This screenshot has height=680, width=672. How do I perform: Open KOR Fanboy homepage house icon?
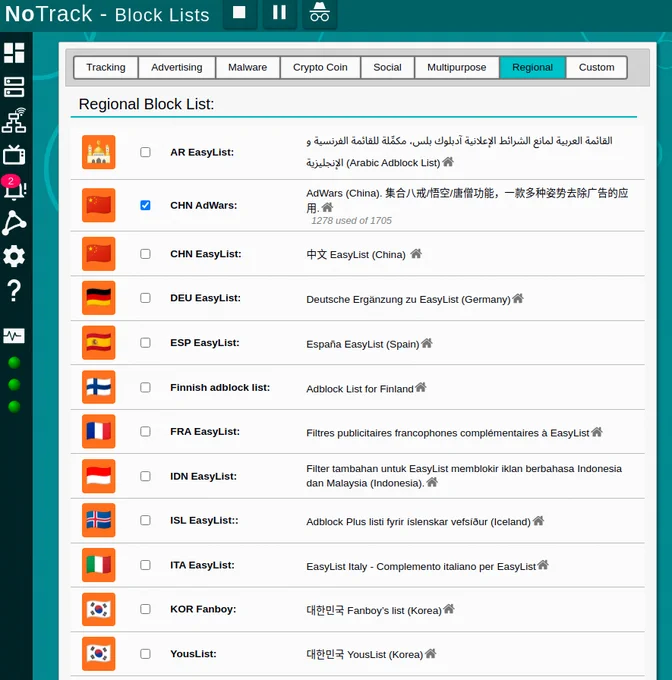(449, 609)
